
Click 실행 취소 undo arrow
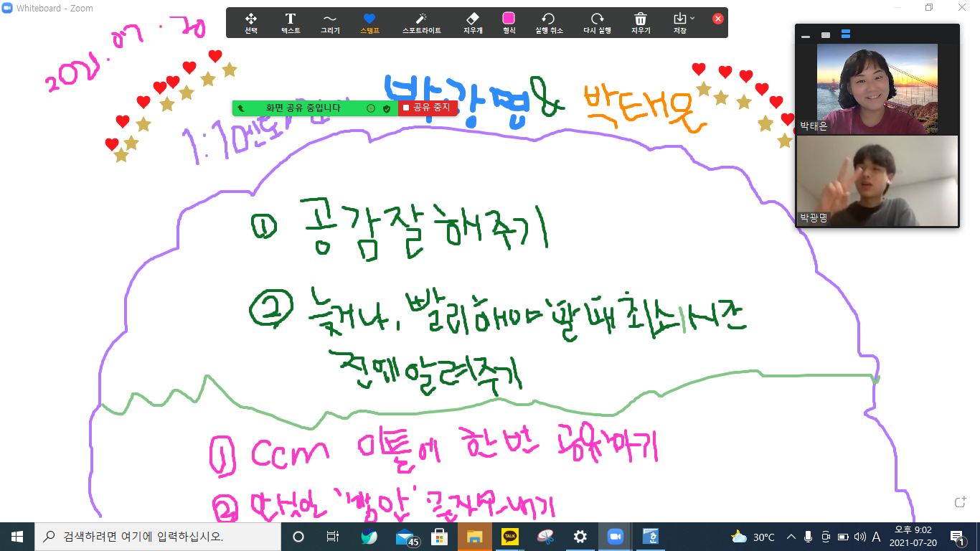pos(549,22)
